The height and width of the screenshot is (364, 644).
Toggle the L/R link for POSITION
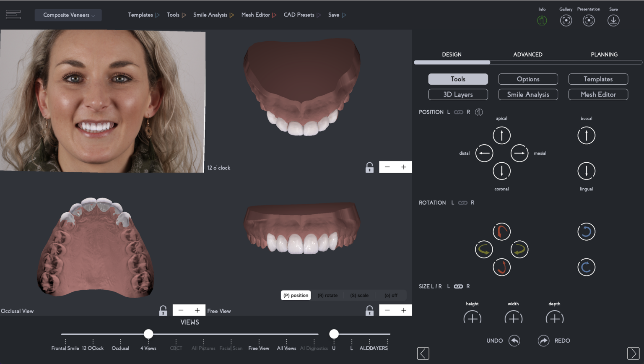click(x=458, y=112)
